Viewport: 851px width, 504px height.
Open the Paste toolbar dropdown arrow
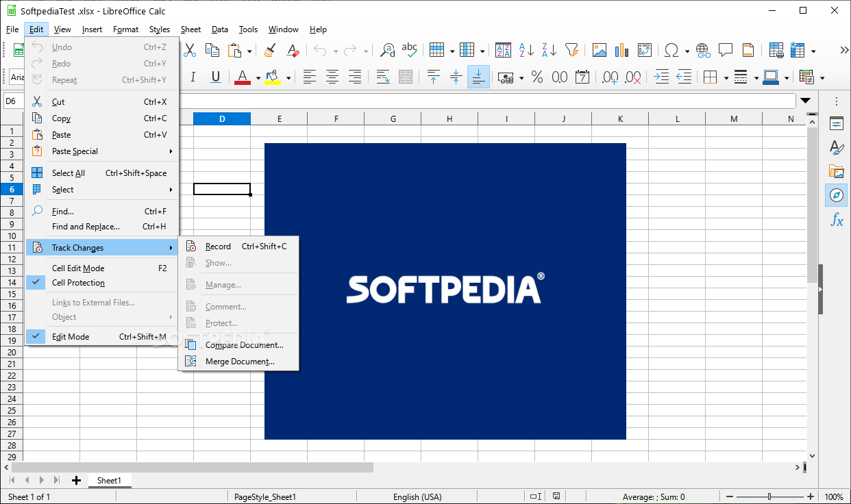[x=249, y=51]
